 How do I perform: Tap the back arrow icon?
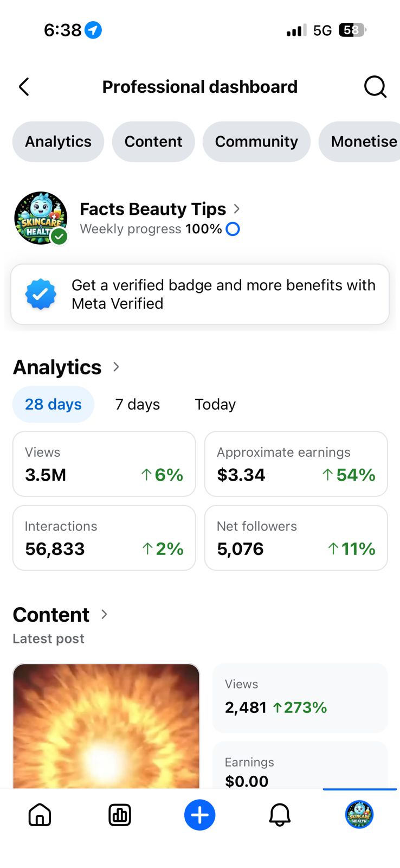click(x=24, y=87)
